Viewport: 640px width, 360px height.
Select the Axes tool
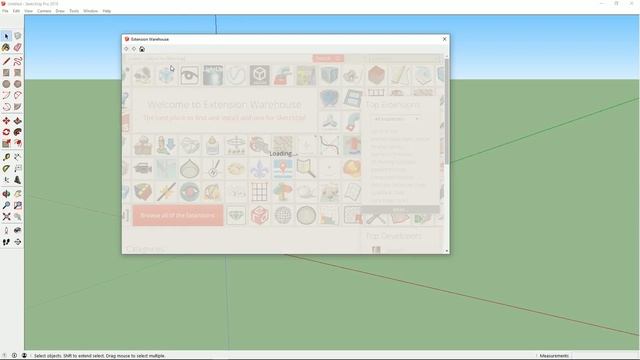pos(6,180)
